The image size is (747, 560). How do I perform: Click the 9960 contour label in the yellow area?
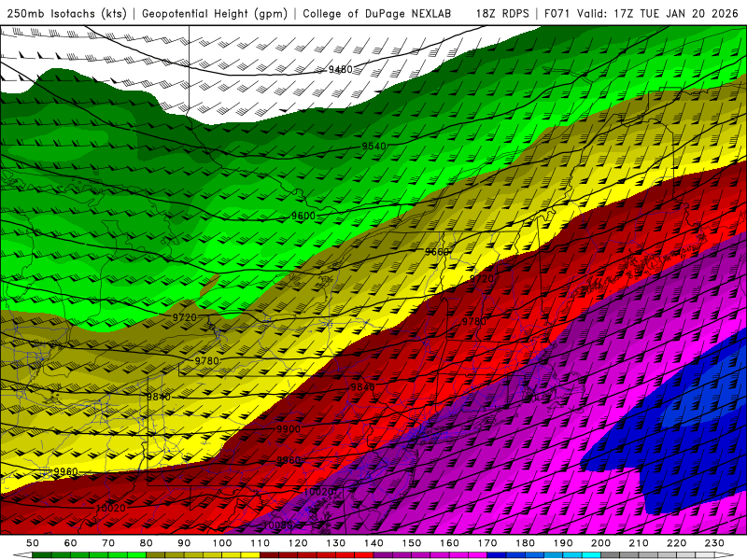pyautogui.click(x=65, y=472)
